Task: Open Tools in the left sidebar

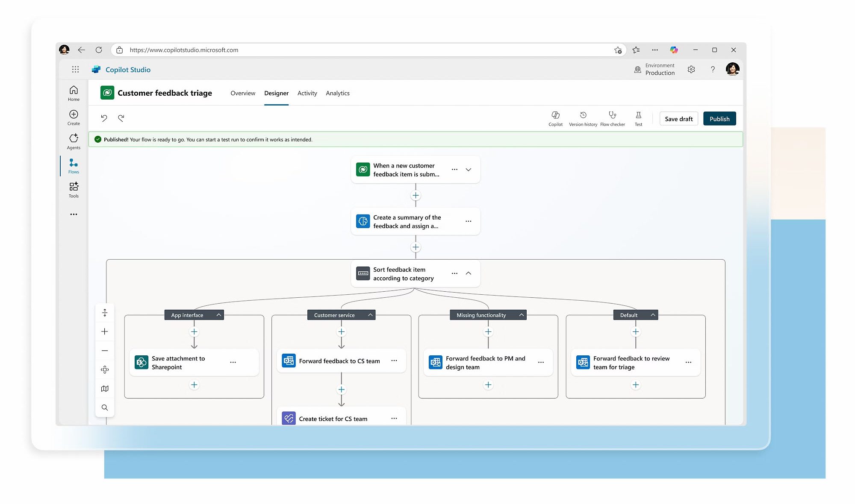Action: [74, 190]
